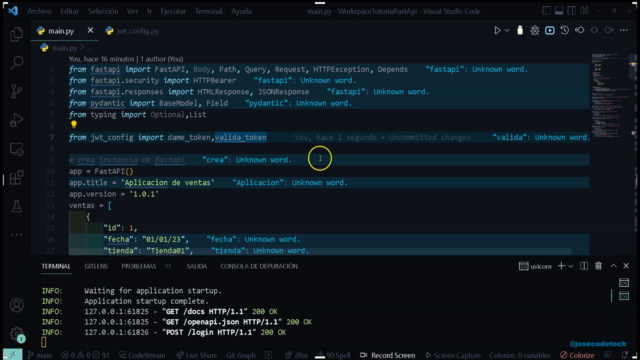
Task: Open the Terminal menu
Action: coord(209,11)
